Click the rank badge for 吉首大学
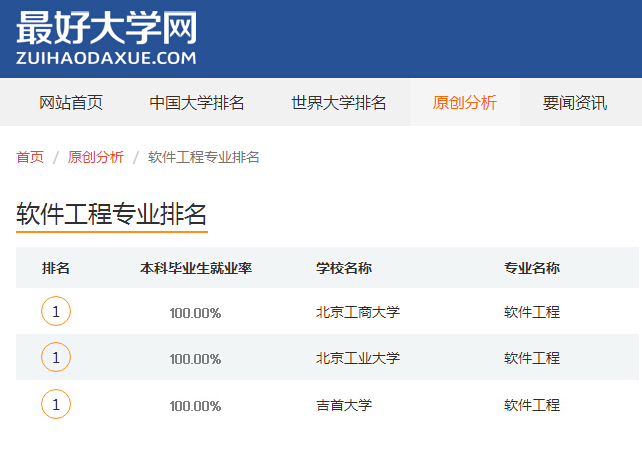642x456 pixels. [56, 404]
